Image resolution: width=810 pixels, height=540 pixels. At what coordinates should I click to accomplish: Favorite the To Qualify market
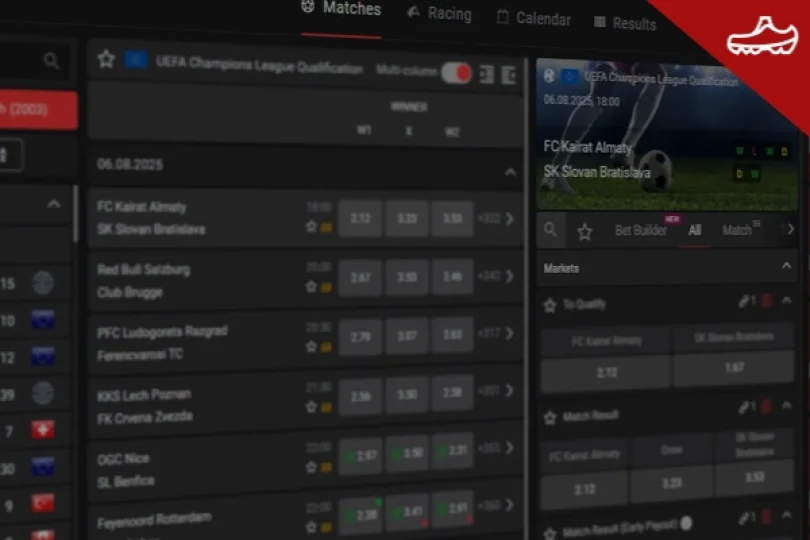click(x=549, y=305)
